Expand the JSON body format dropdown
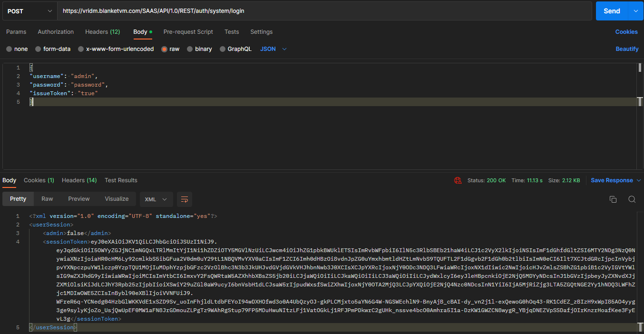 tap(273, 49)
